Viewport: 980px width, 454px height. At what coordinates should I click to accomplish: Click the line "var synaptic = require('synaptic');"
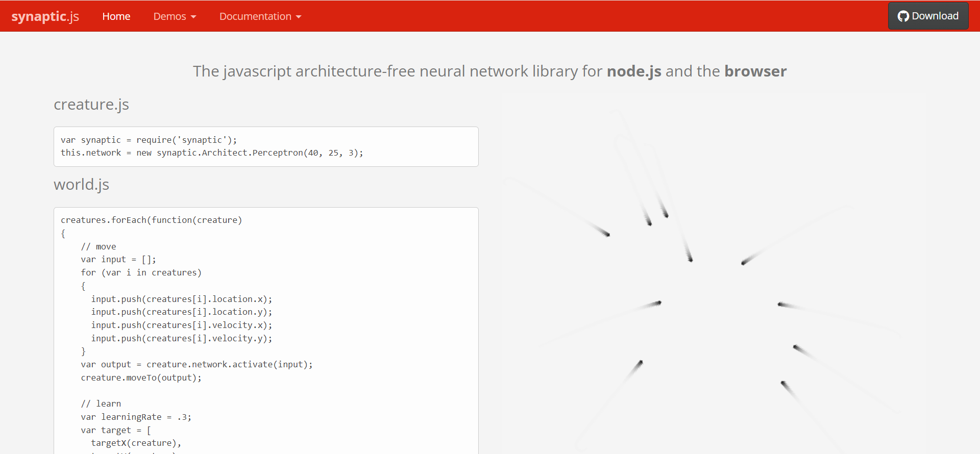[x=149, y=140]
